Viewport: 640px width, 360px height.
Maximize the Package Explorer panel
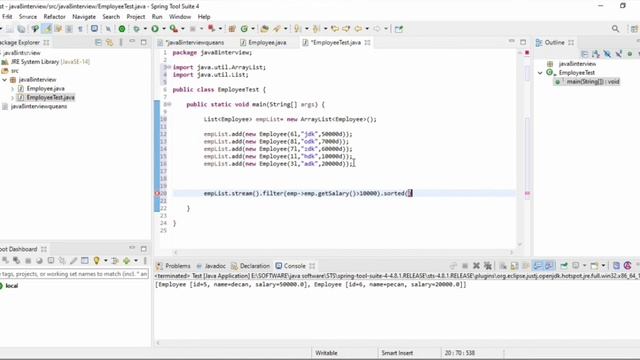point(143,42)
